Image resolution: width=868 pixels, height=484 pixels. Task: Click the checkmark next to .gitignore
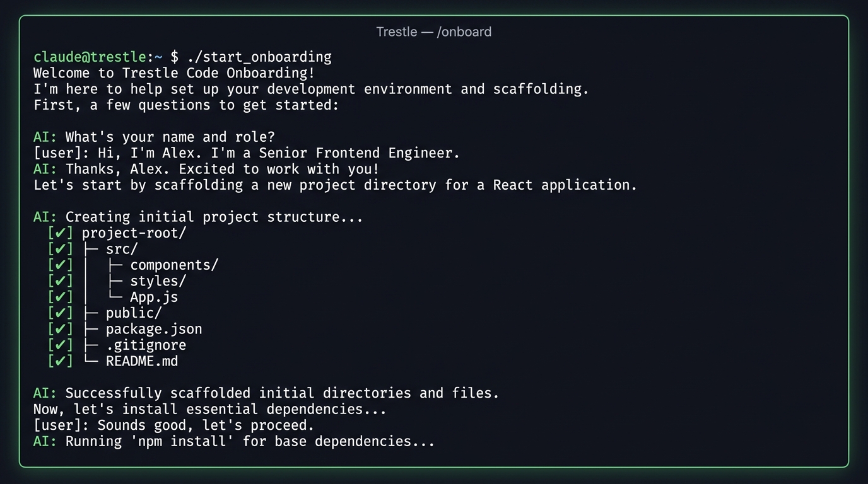61,345
